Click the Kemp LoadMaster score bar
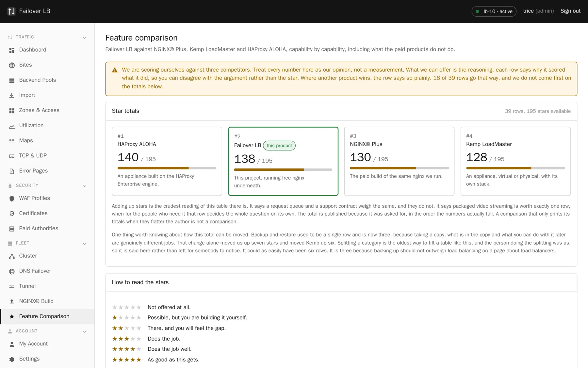 tap(515, 168)
